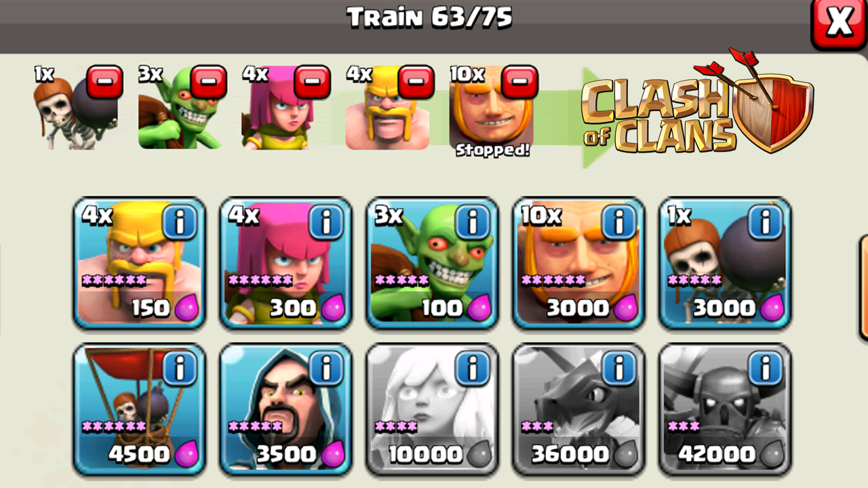Train a Giant costing 3000 elixir
The image size is (868, 488).
point(578,264)
